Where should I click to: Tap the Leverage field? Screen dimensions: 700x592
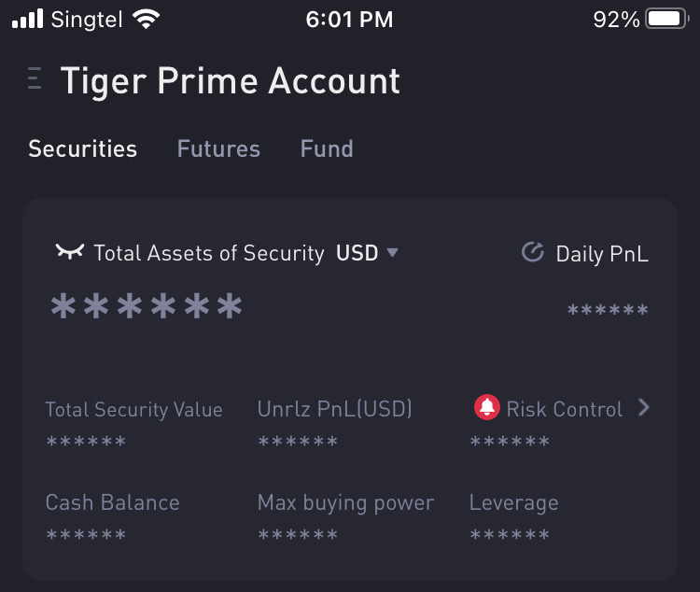[x=514, y=515]
